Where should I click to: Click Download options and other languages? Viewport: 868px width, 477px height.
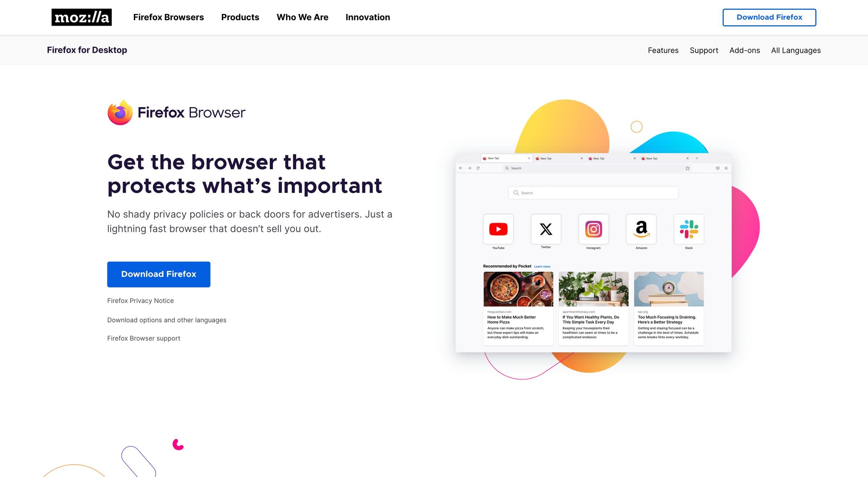pyautogui.click(x=166, y=319)
